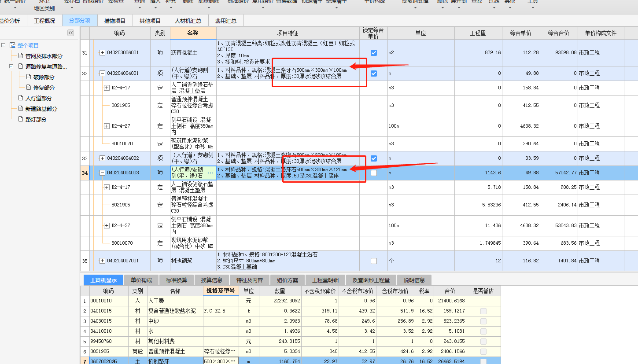Select the 反查图形工程量 bottom tab

(371, 280)
